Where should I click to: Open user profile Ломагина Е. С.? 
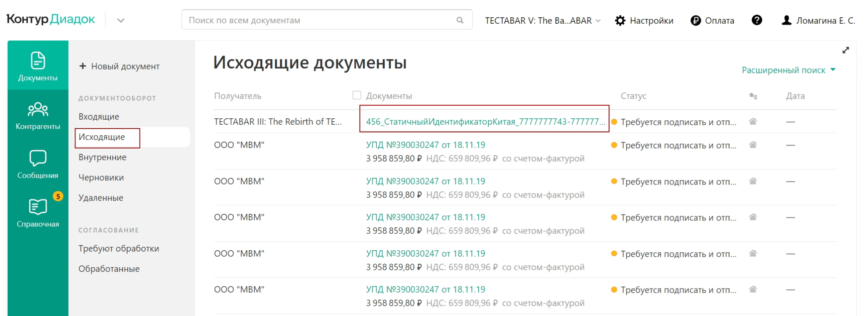(818, 20)
